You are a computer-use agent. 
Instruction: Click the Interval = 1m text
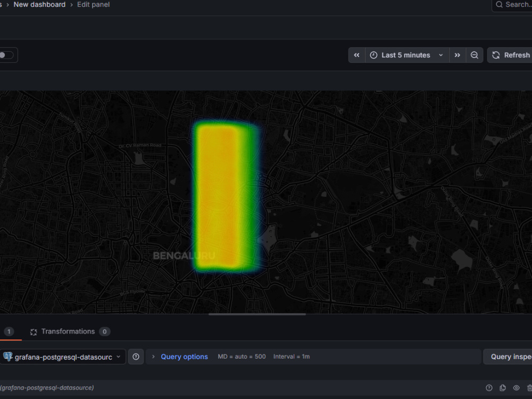coord(292,357)
